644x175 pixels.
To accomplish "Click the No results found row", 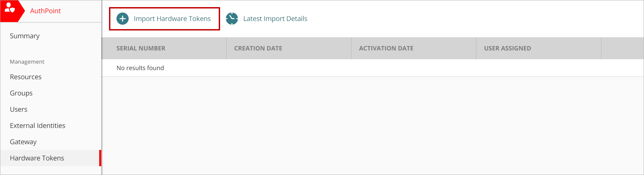I will click(140, 68).
